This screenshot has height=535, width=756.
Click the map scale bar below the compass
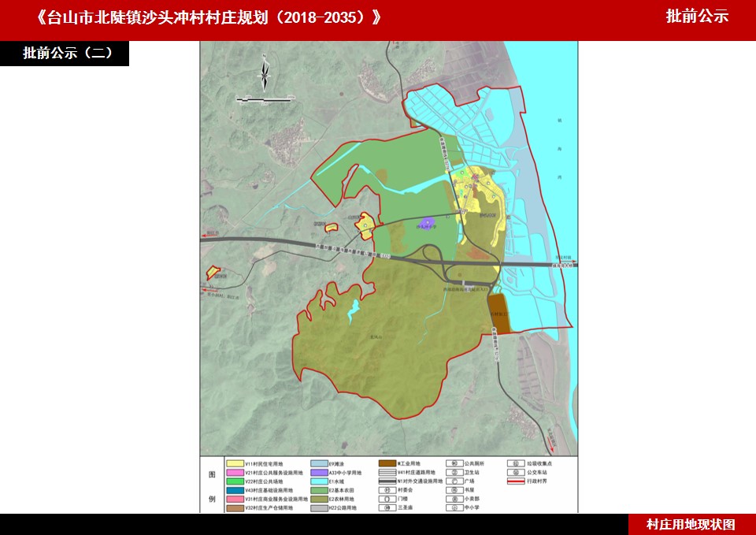265,99
